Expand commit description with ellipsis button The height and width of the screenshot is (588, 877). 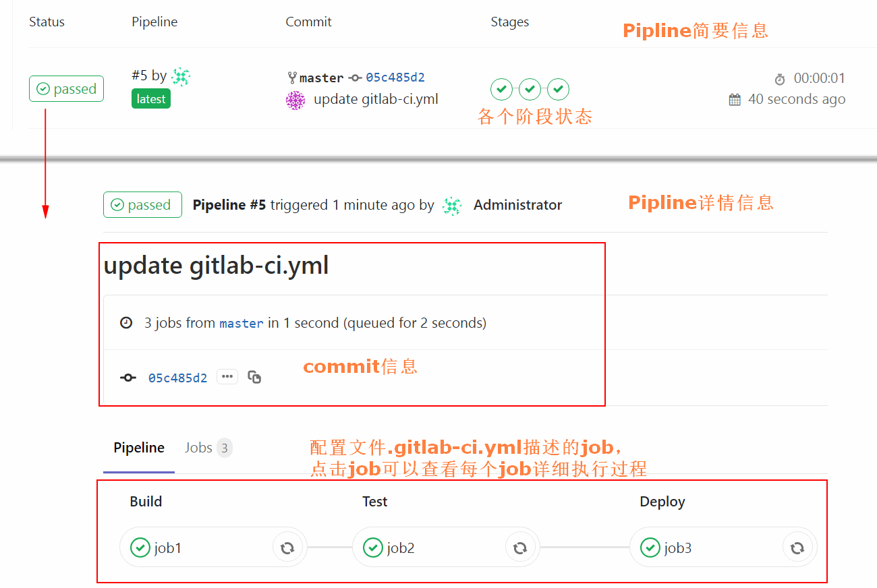[227, 377]
